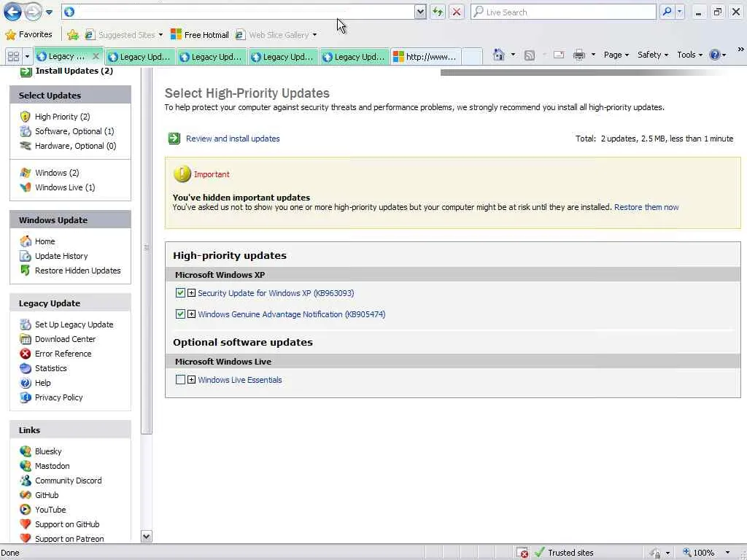Screen dimensions: 747x560
Task: Open the Favorites menu
Action: 28,34
